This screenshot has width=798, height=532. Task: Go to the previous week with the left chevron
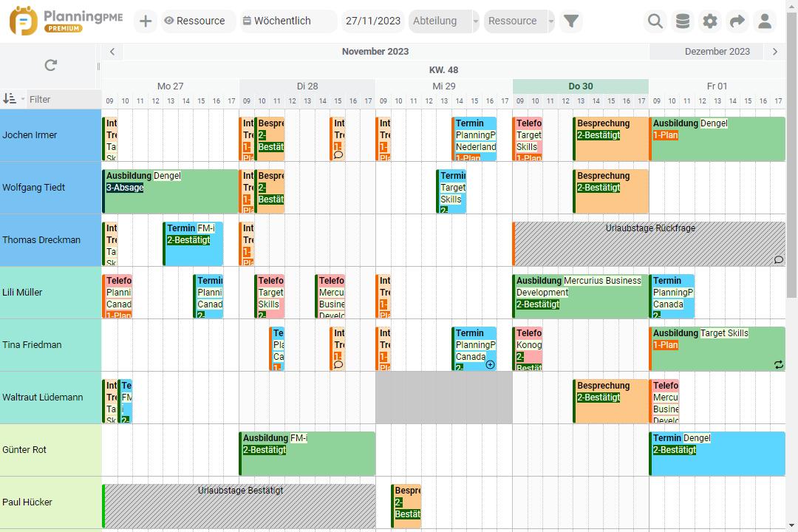tap(112, 51)
